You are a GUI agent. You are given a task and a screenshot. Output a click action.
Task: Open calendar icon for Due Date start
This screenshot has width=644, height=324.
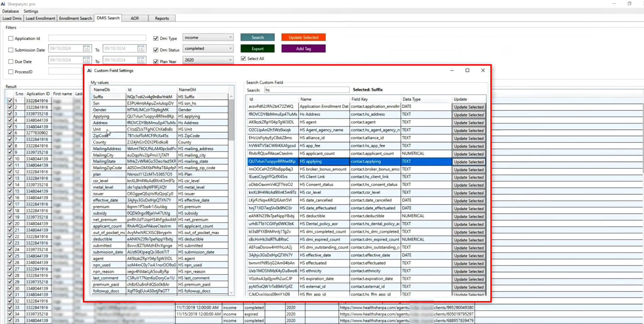(86, 60)
